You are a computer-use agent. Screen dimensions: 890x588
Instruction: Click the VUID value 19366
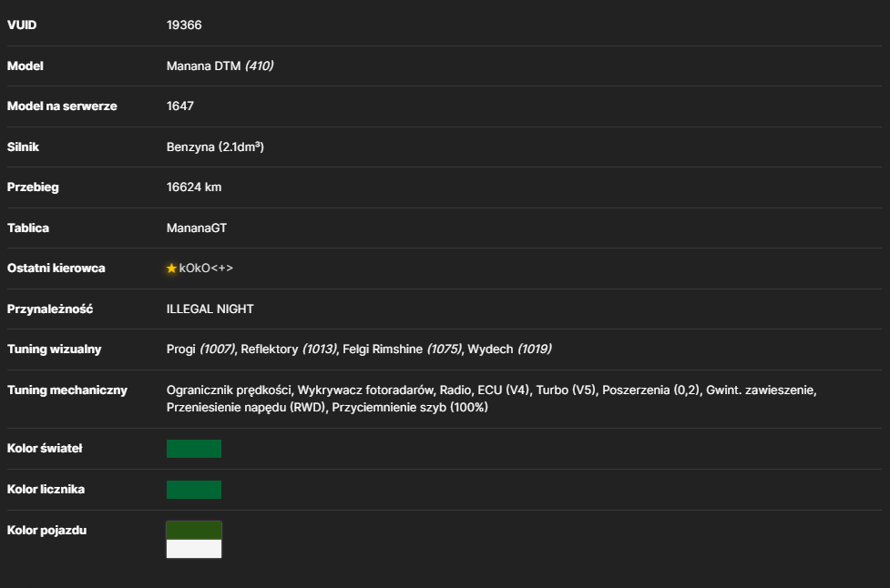184,25
